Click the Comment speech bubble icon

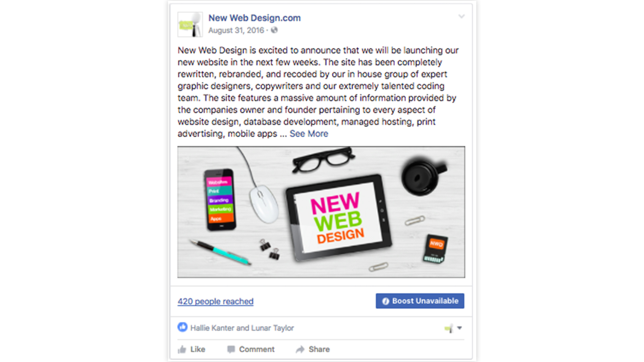click(x=231, y=349)
